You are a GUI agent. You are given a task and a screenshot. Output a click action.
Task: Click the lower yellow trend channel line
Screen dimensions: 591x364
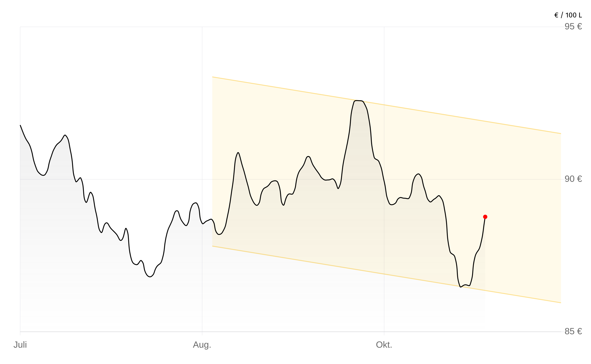point(337,266)
